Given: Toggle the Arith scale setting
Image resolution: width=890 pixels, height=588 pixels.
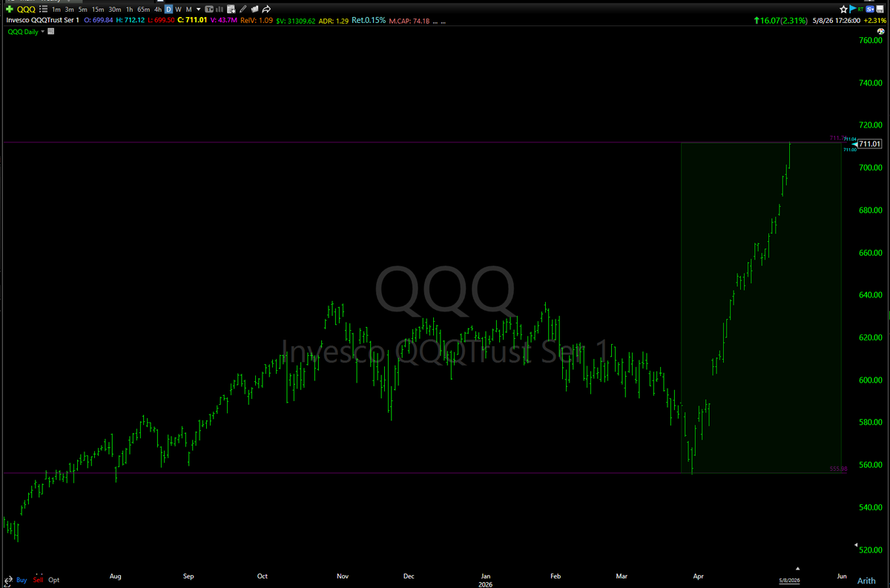Looking at the screenshot, I should pyautogui.click(x=866, y=581).
